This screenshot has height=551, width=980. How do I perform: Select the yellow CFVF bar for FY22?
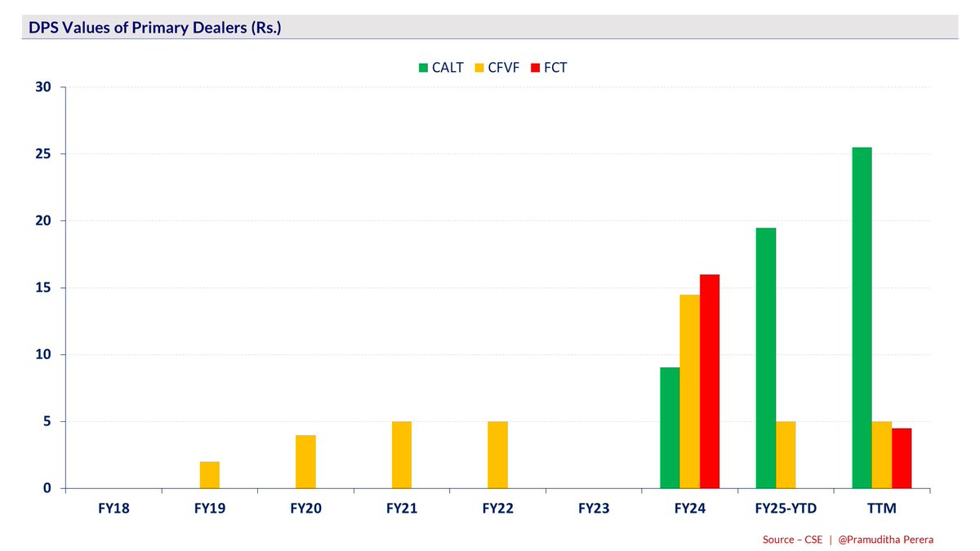[x=497, y=455]
